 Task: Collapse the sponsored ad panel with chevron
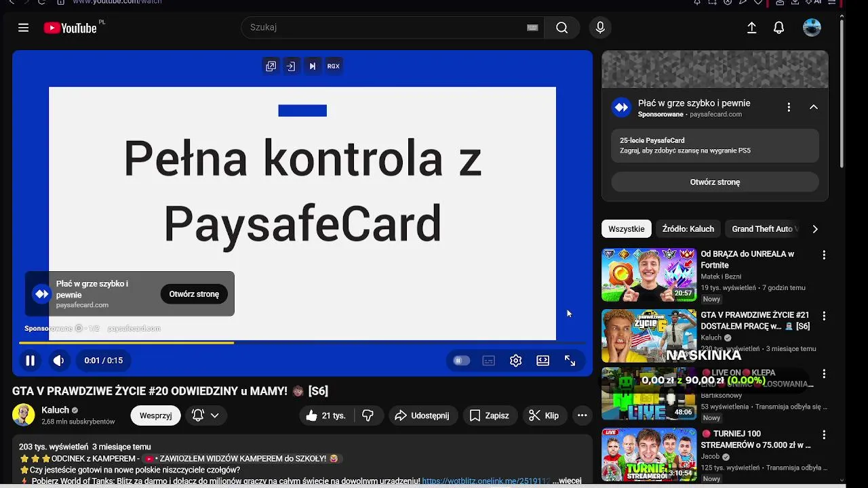[x=813, y=107]
